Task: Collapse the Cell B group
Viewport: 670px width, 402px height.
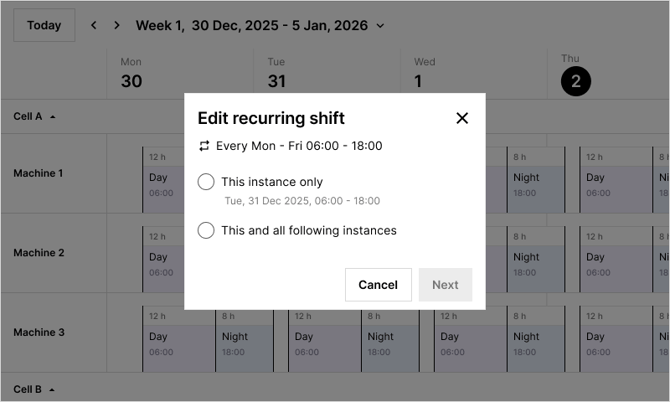Action: coord(52,389)
